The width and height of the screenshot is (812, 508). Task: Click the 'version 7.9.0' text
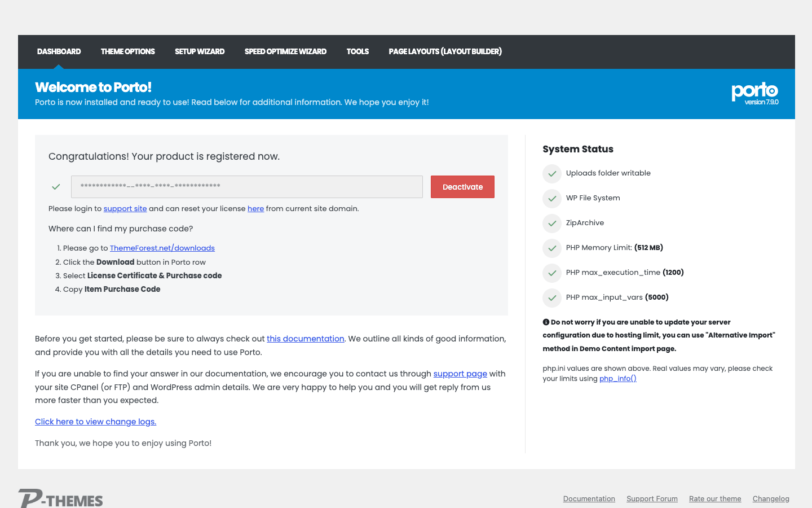[761, 102]
